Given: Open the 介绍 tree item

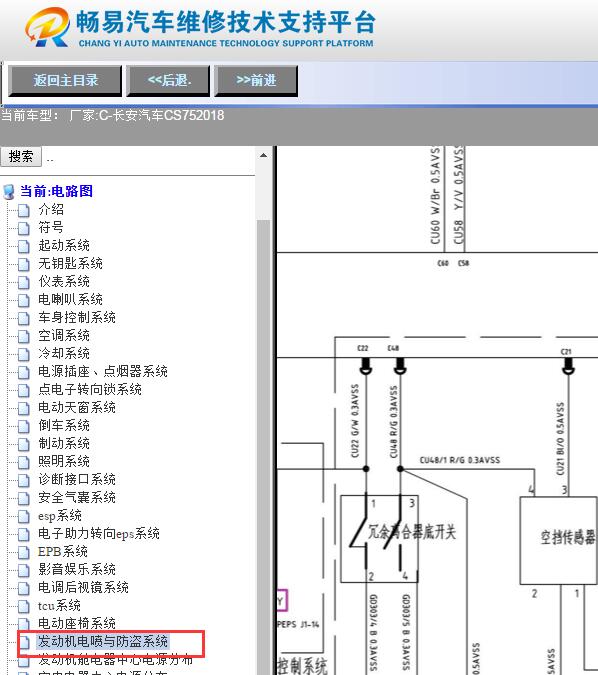Looking at the screenshot, I should coord(51,210).
